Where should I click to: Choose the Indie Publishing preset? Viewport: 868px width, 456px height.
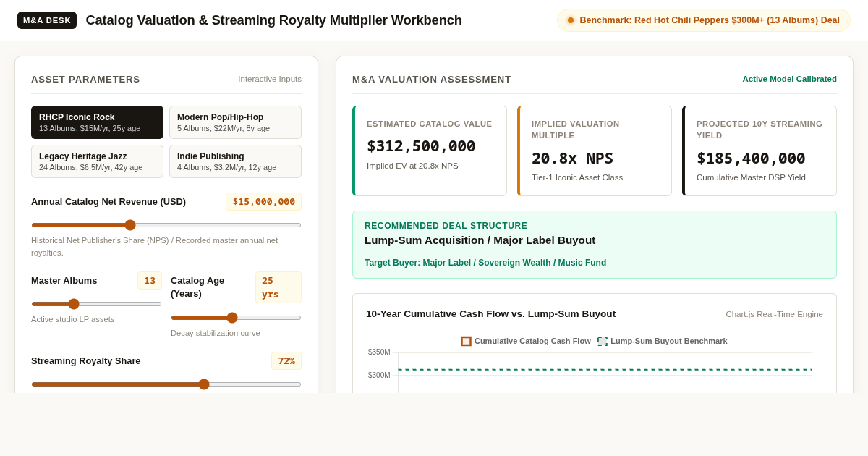pyautogui.click(x=235, y=161)
